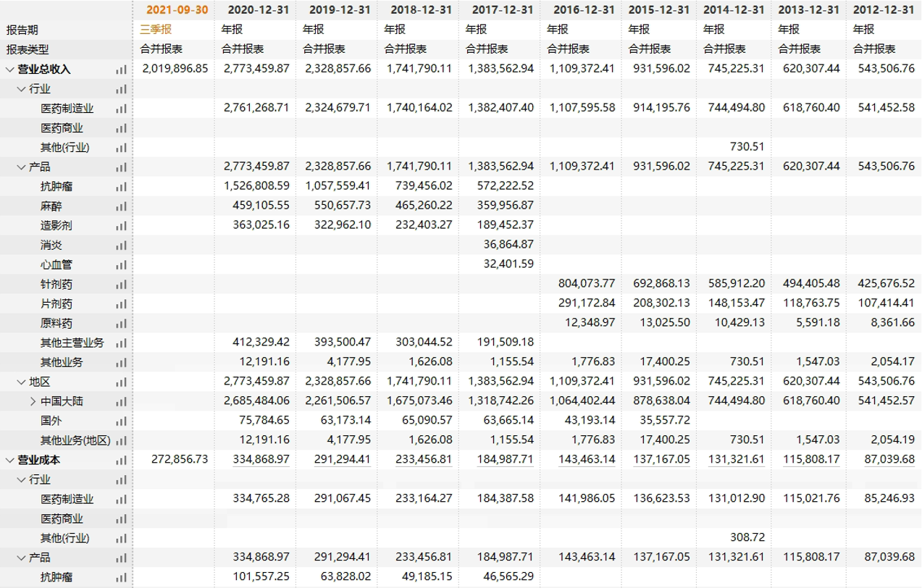Select the 中国大陆 value 2,685,484.06

point(256,401)
